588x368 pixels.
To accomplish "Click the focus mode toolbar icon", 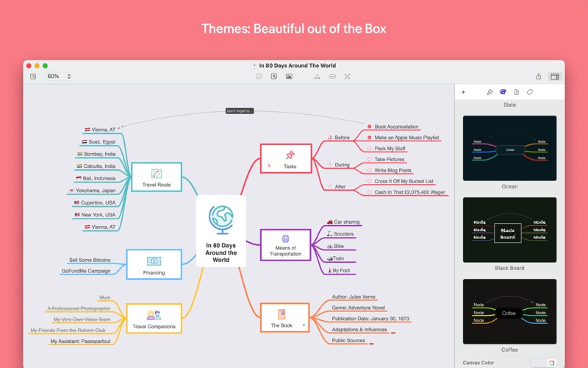I will [x=348, y=77].
